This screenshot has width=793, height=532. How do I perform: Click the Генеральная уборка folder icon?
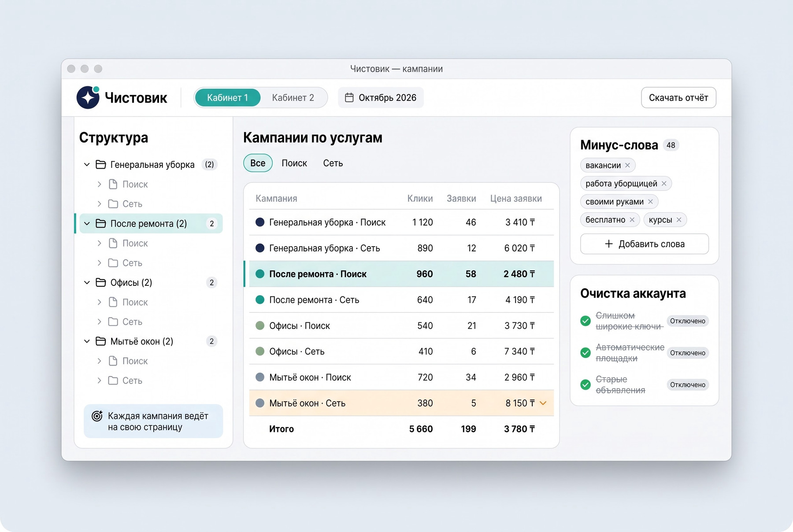(x=101, y=165)
